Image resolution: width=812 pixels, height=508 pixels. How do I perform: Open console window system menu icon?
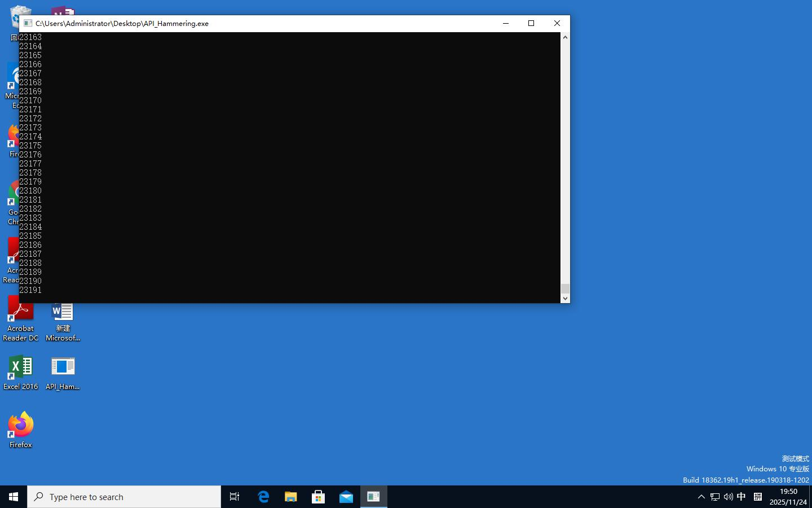click(27, 23)
